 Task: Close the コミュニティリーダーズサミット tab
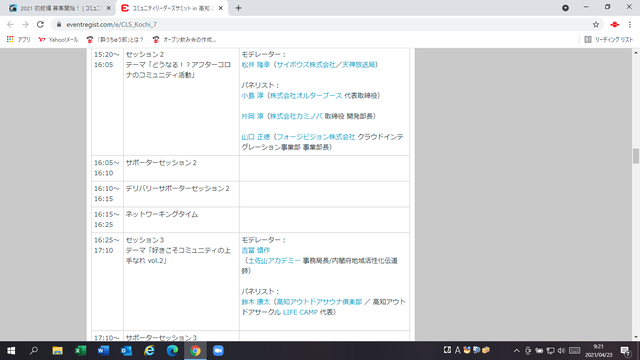[221, 8]
